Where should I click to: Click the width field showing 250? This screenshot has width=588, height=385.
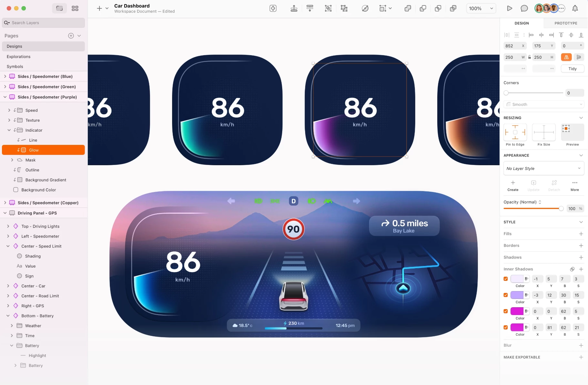[515, 57]
